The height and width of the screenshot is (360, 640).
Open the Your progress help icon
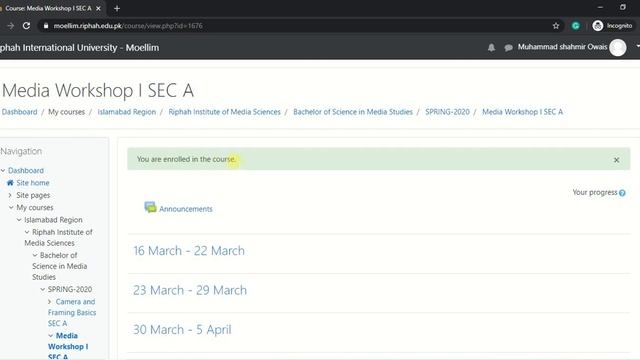[x=622, y=193]
